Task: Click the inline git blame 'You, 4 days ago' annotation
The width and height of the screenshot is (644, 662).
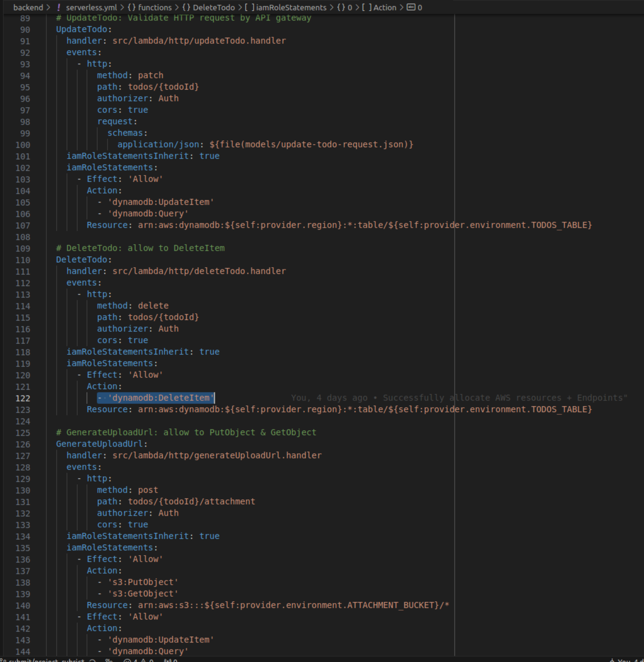Action: [x=459, y=398]
